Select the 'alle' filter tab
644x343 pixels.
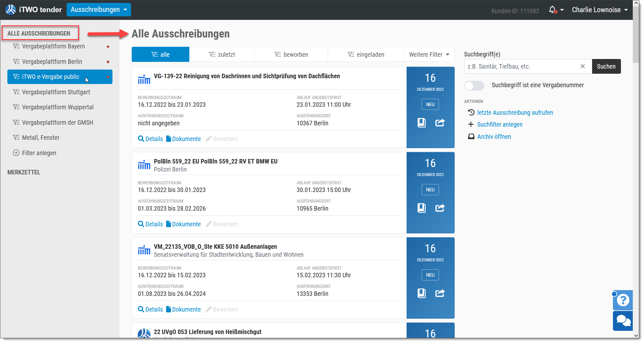(x=161, y=54)
